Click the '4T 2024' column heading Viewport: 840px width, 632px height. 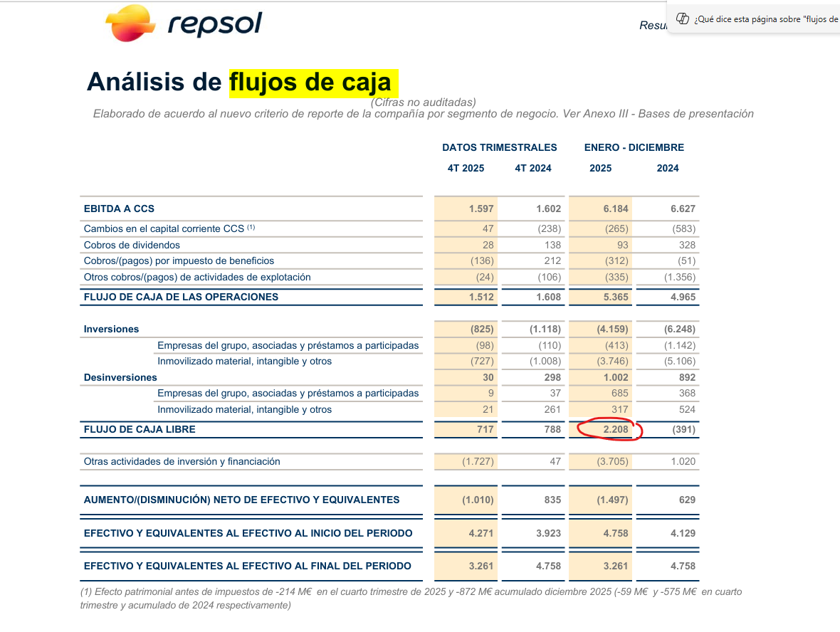532,168
